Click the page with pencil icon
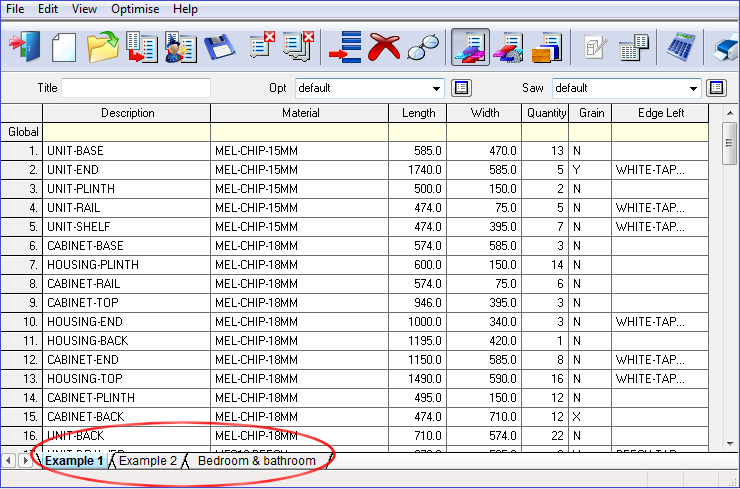The height and width of the screenshot is (489, 740). click(595, 47)
